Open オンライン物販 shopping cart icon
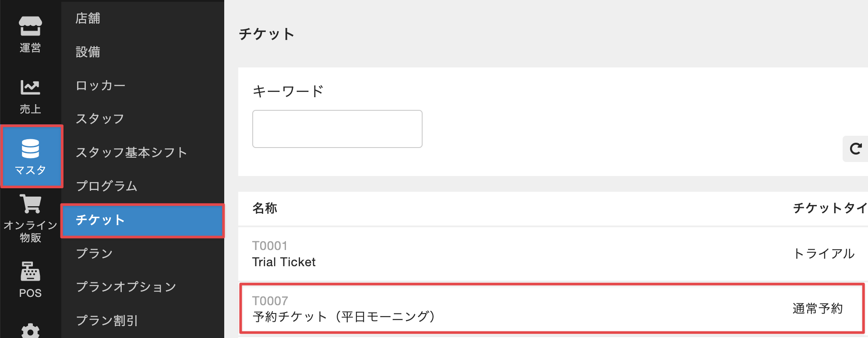This screenshot has width=868, height=338. (x=30, y=204)
